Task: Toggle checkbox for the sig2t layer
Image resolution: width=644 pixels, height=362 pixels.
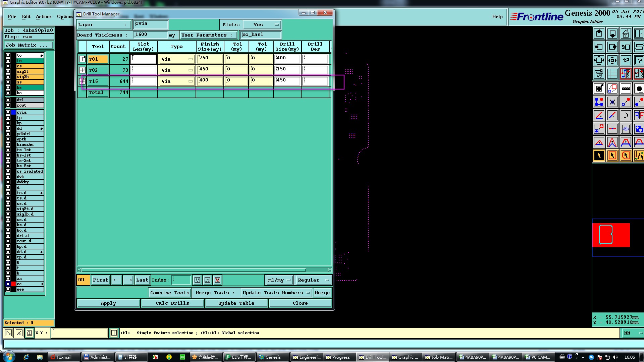Action: (8, 71)
